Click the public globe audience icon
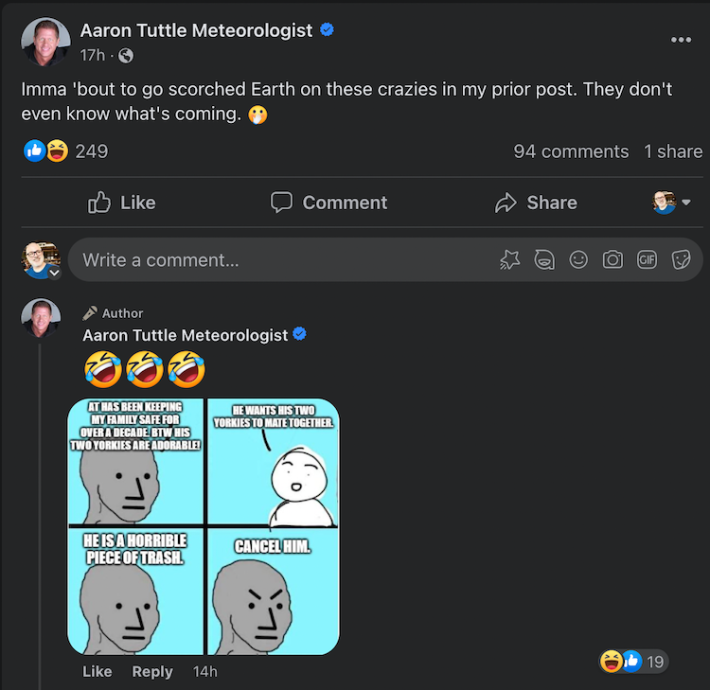The width and height of the screenshot is (710, 690). [x=125, y=56]
